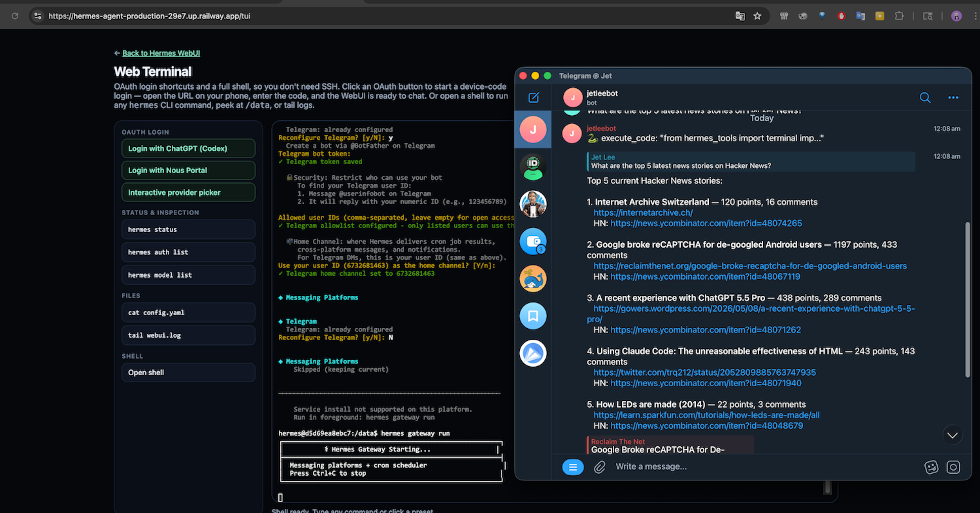Screen dimensions: 980x513
Task: Click the yellow extension icon in browser toolbar
Action: (880, 16)
